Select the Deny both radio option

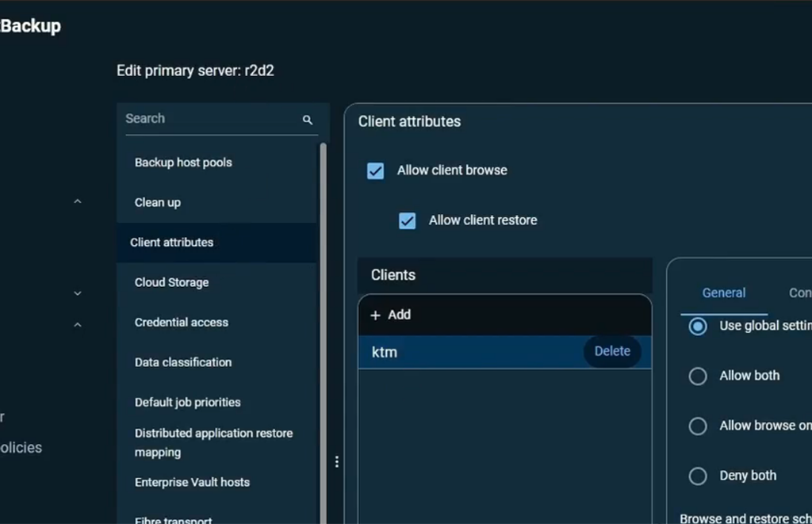[698, 476]
